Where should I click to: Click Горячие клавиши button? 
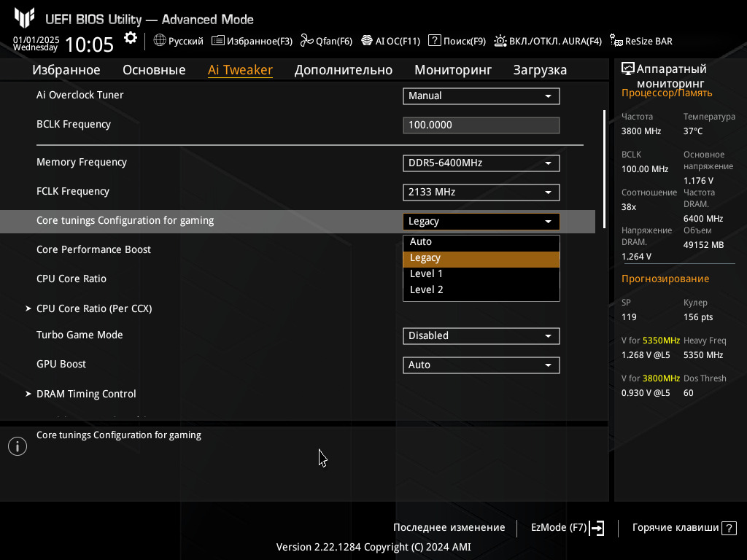coord(684,528)
